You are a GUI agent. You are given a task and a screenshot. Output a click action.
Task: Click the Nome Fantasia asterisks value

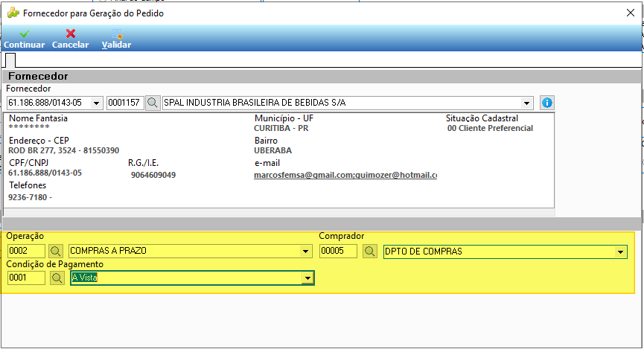point(29,127)
